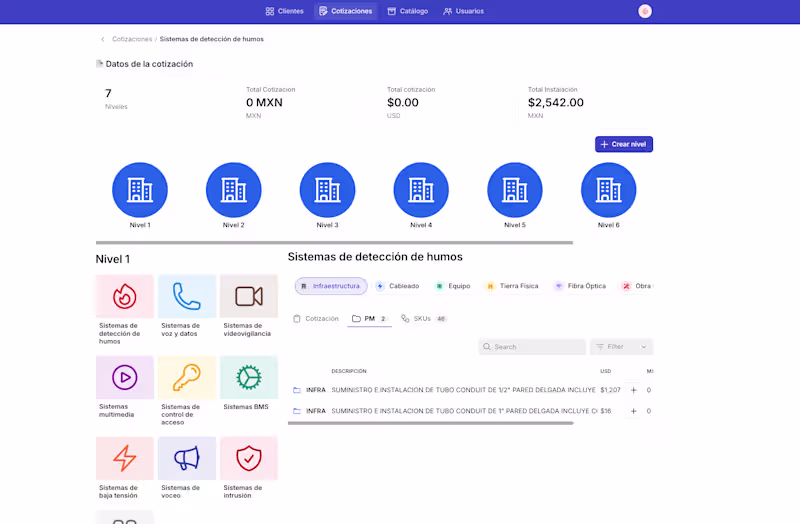Go back with breadcrumb arrow

point(103,39)
